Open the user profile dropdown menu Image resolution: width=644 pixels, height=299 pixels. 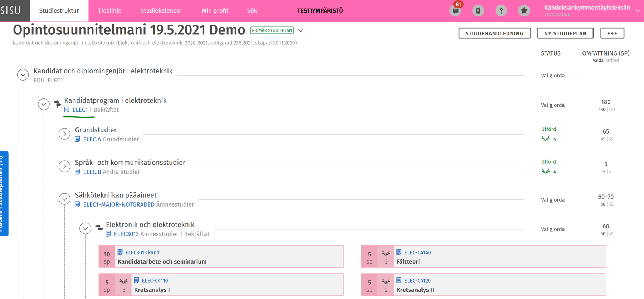click(x=638, y=11)
